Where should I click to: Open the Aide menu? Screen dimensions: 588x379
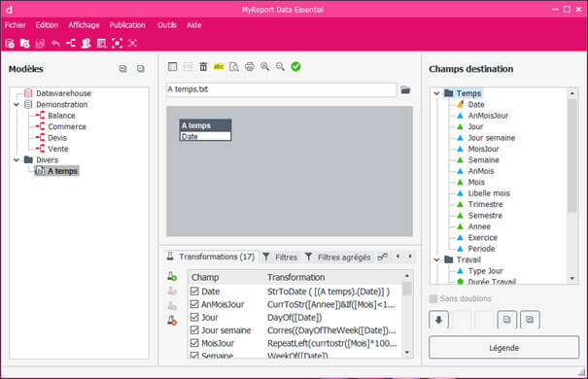tap(193, 25)
